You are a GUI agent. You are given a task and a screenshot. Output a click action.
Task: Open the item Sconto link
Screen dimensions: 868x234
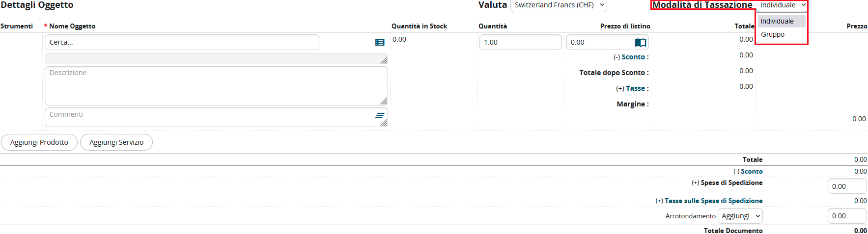633,57
